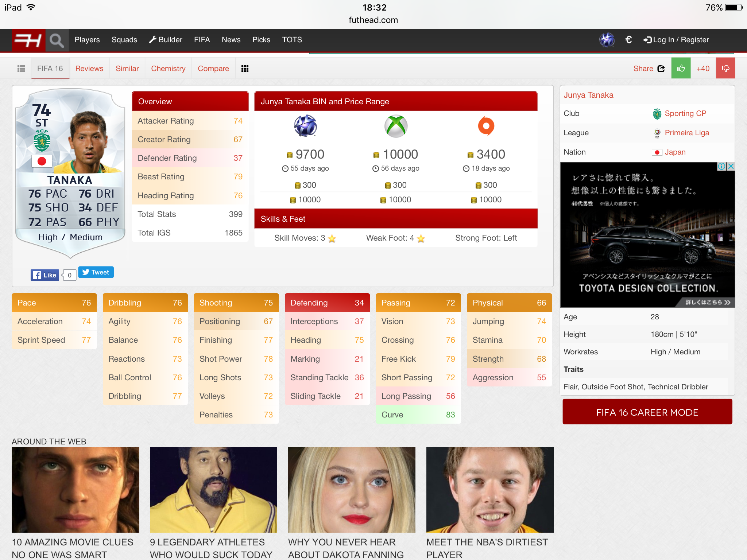Open the Builder menu item
Screen dimensions: 747x560
[166, 40]
